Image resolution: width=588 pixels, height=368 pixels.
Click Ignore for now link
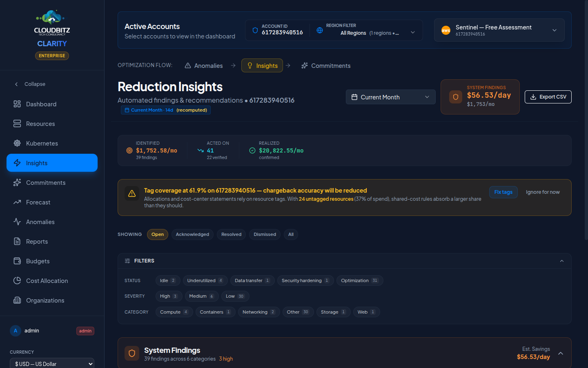(543, 192)
